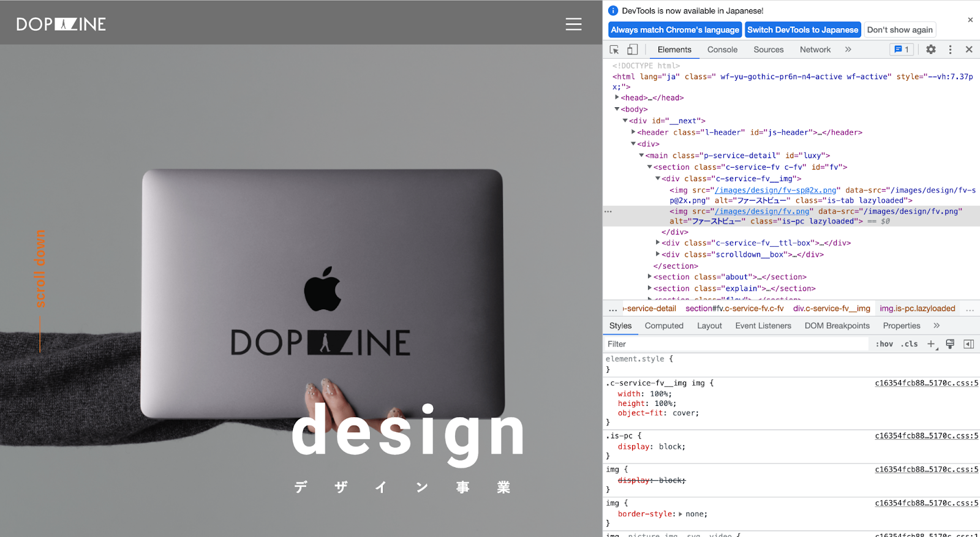Click the DOPAZINE logo in the site header
The width and height of the screenshot is (980, 537).
61,24
